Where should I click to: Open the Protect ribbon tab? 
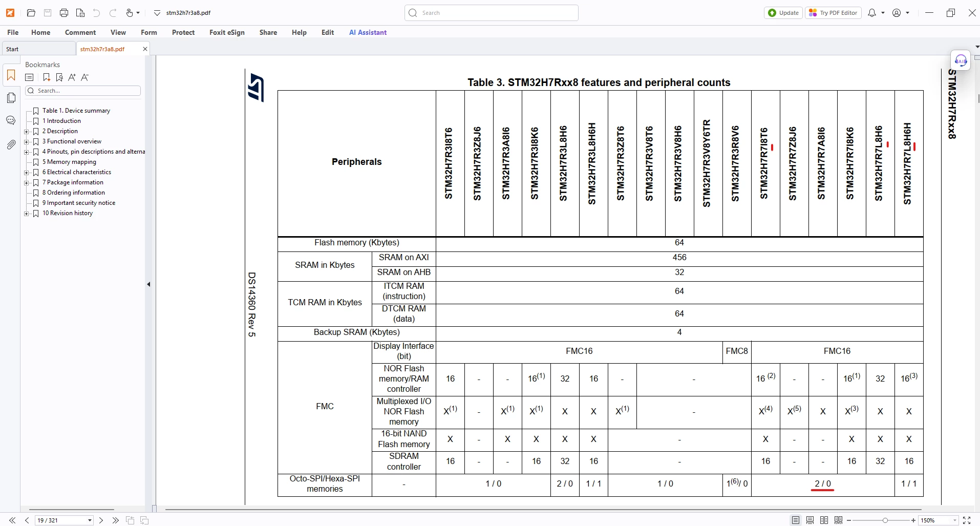coord(183,32)
